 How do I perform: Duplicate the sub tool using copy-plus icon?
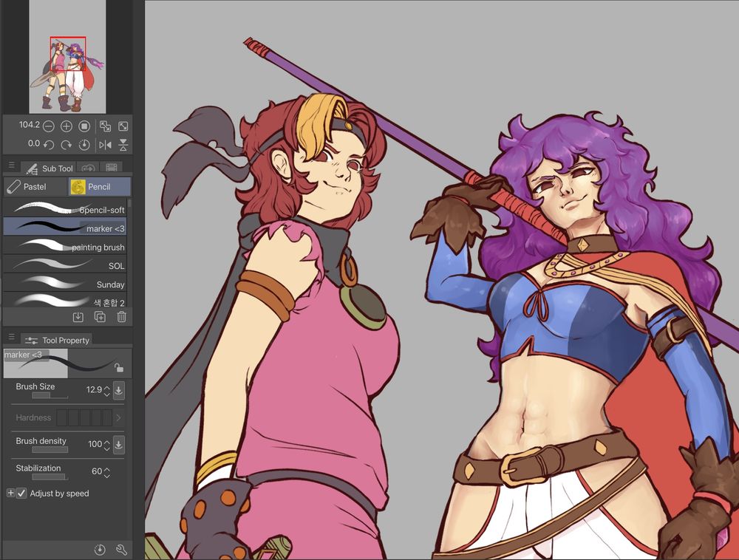coord(99,316)
